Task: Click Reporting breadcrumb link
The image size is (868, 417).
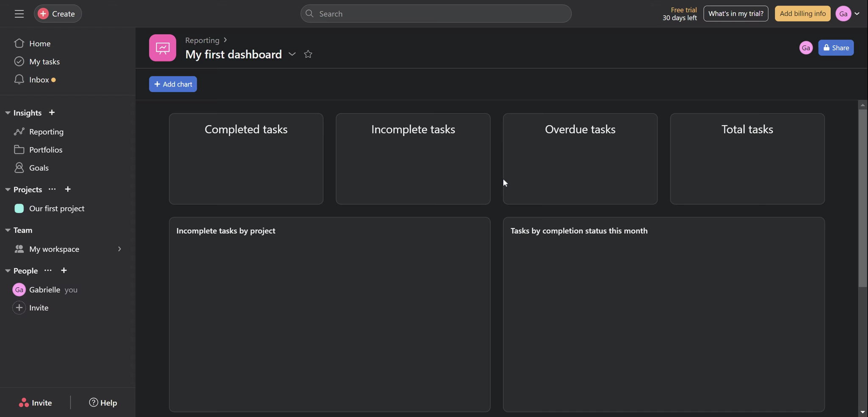Action: tap(202, 40)
